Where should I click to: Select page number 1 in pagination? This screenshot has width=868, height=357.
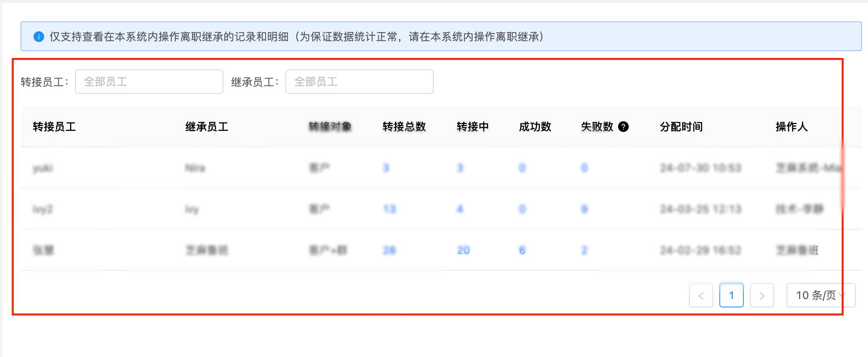coord(732,295)
